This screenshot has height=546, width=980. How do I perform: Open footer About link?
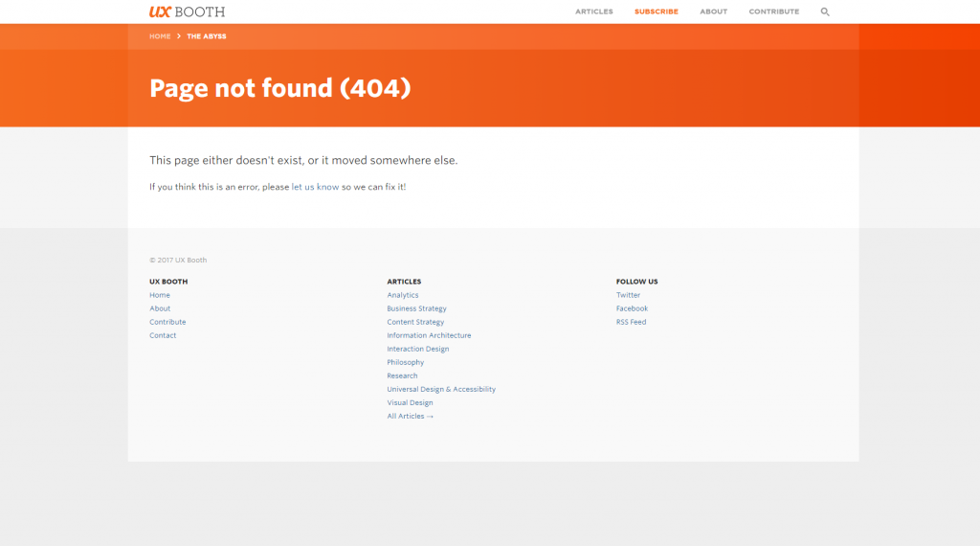160,308
